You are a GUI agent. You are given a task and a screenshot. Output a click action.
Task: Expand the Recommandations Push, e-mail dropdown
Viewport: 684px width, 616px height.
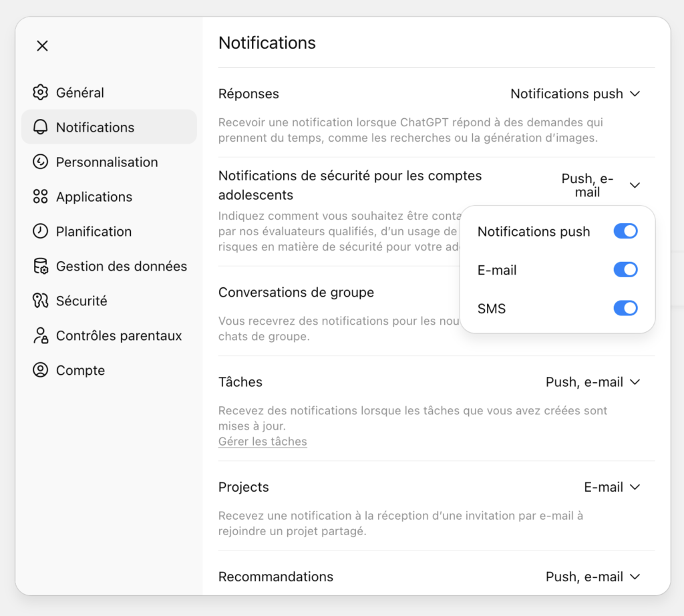pyautogui.click(x=592, y=577)
